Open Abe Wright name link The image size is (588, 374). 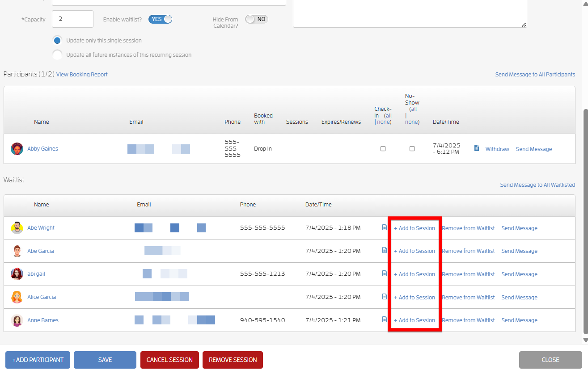pyautogui.click(x=41, y=228)
